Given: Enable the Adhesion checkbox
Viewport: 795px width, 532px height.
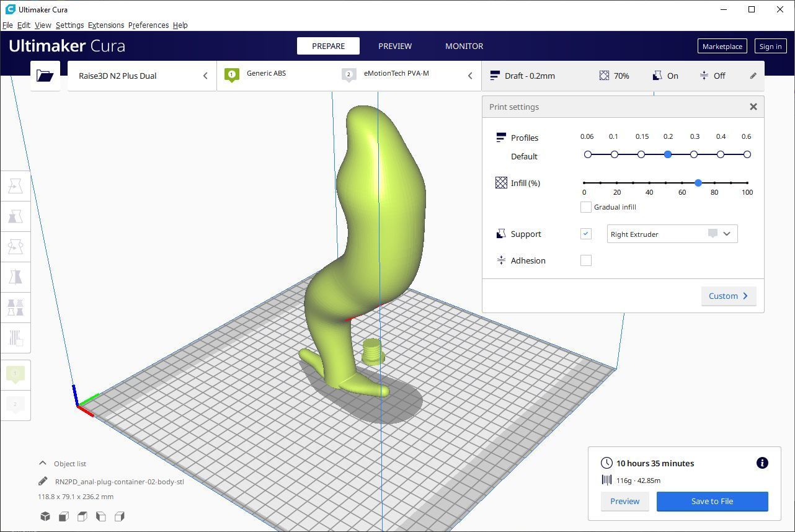Looking at the screenshot, I should tap(586, 260).
